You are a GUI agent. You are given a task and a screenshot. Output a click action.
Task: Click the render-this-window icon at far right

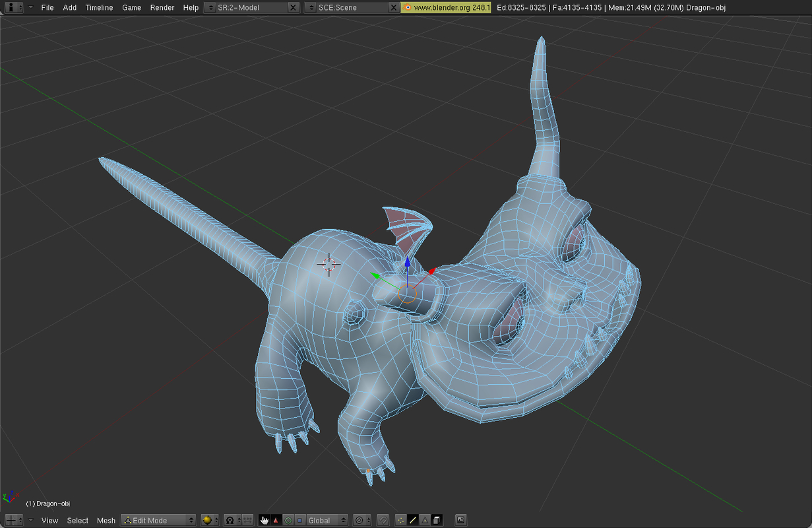coord(461,520)
